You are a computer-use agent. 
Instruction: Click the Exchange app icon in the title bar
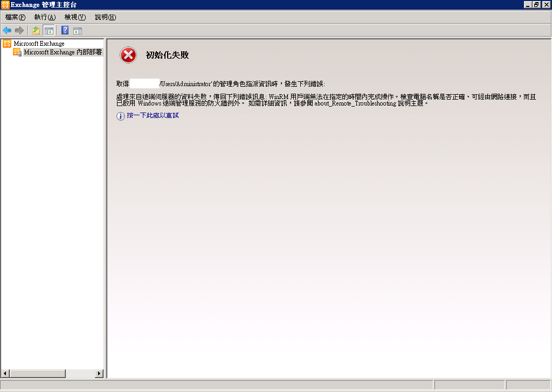[x=5, y=4]
